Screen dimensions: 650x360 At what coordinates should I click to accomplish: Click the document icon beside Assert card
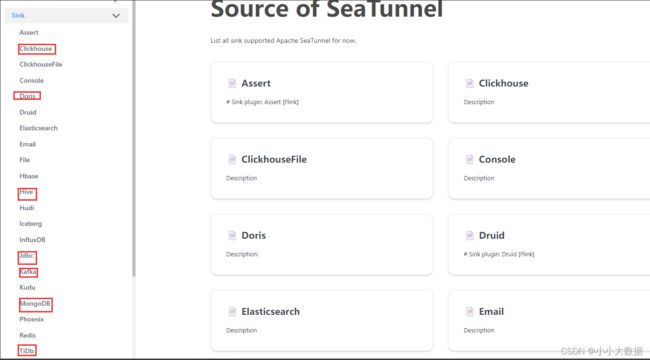click(232, 83)
